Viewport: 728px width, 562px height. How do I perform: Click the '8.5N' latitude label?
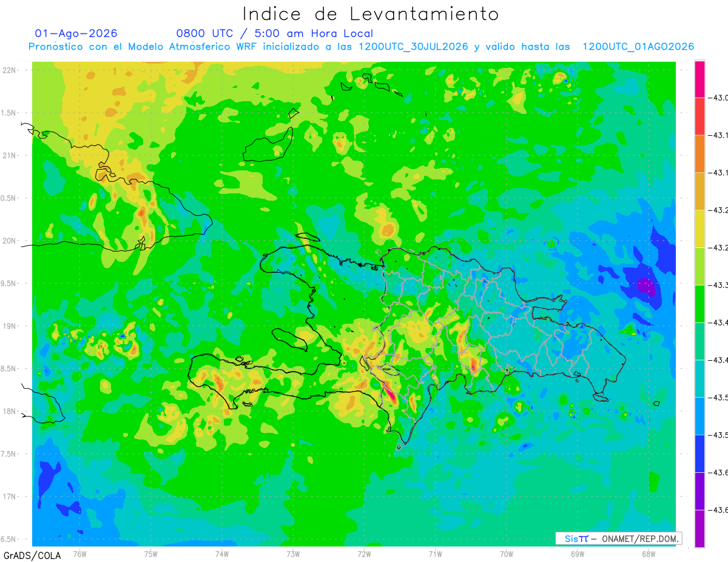click(8, 369)
